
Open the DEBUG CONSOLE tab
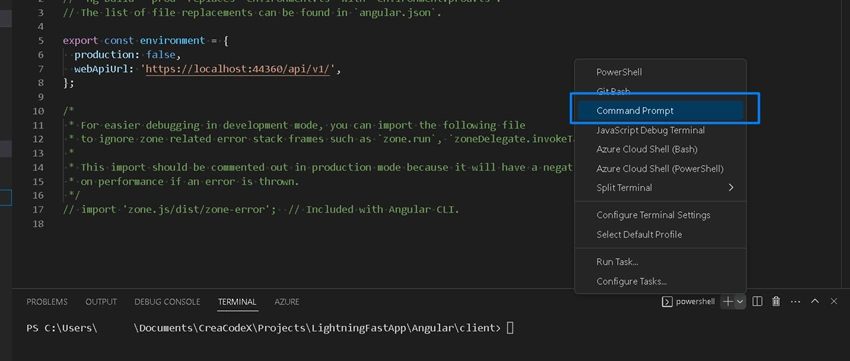pos(167,302)
